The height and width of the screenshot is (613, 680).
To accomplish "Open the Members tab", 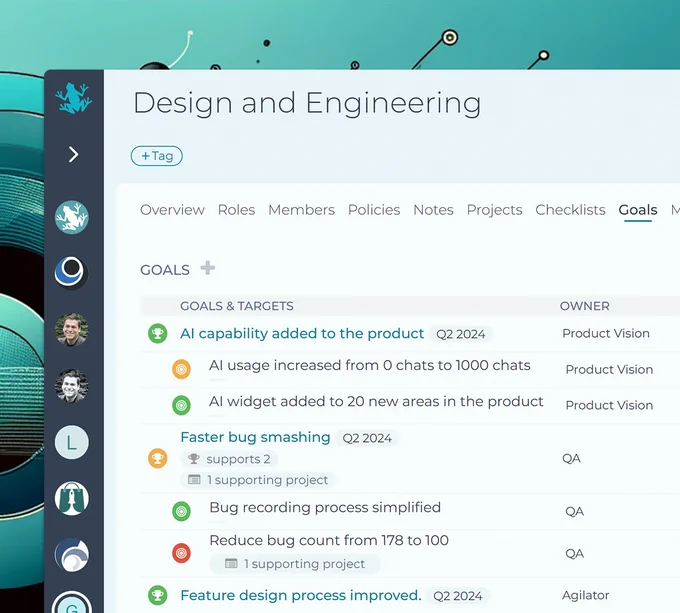I will (301, 210).
